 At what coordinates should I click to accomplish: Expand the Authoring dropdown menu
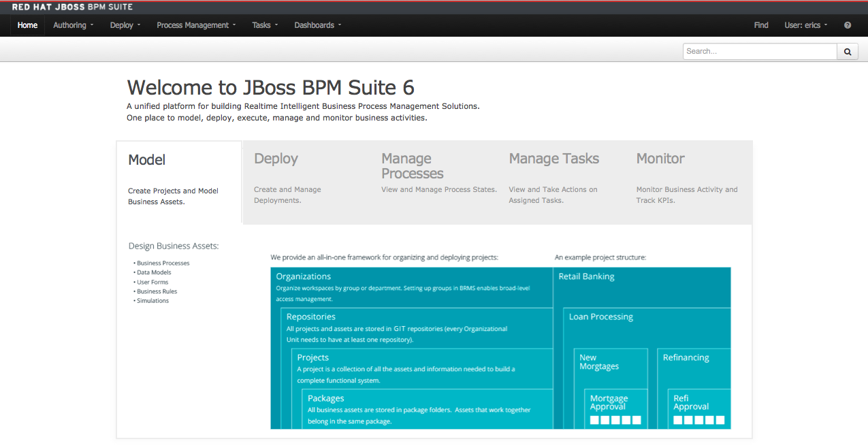pyautogui.click(x=74, y=25)
